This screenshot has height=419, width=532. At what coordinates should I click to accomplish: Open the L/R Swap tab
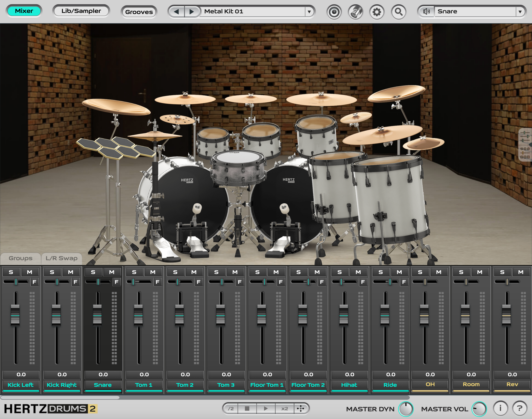tap(62, 258)
